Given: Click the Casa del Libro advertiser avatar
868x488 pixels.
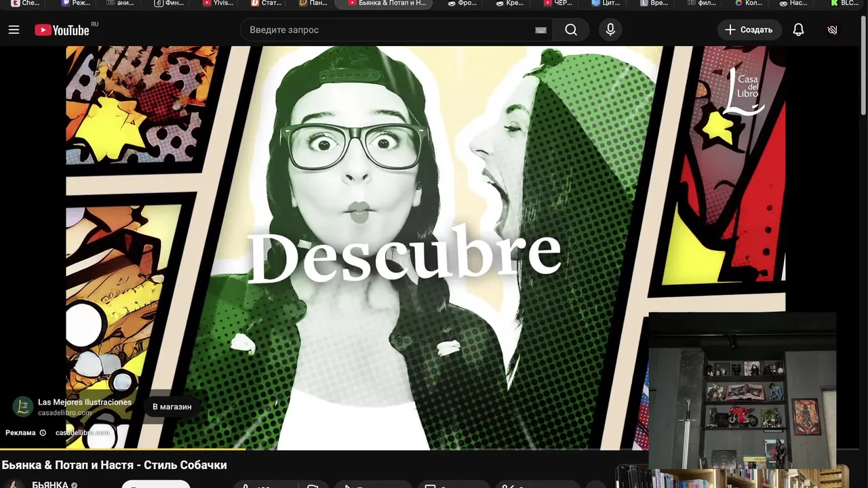Looking at the screenshot, I should (x=23, y=407).
